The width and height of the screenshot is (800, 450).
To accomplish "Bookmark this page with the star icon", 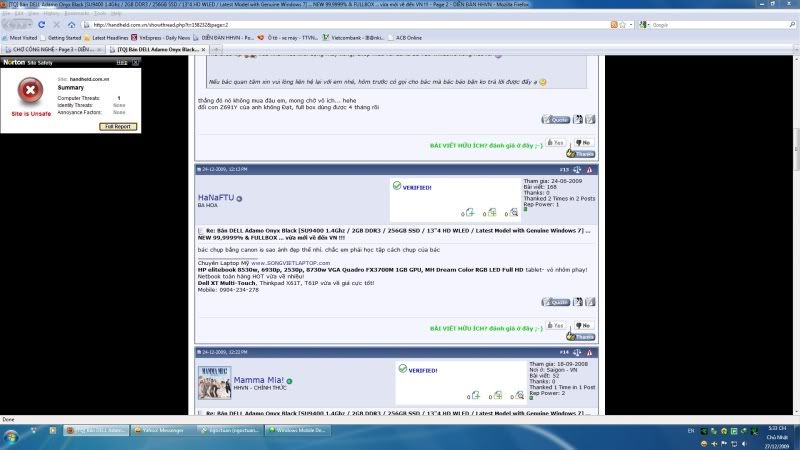I will [622, 24].
